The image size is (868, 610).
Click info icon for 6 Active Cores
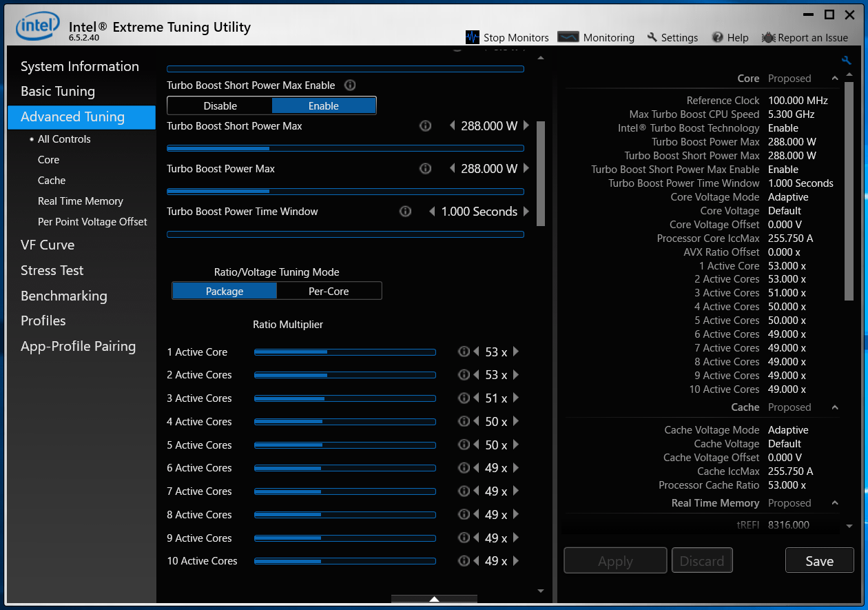point(464,468)
